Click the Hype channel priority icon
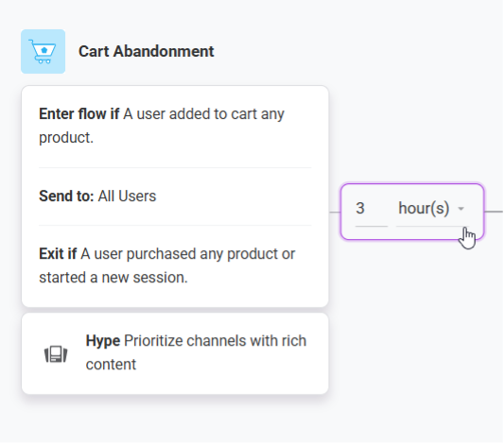 [x=56, y=354]
